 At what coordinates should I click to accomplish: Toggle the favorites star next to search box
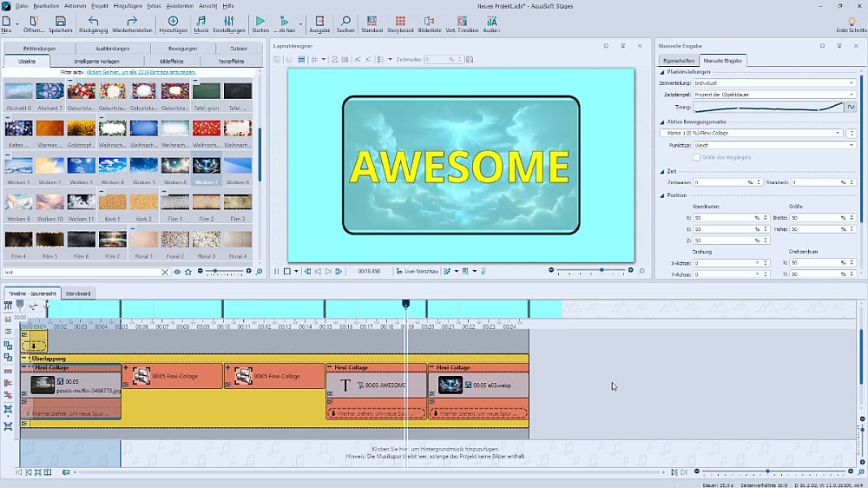coord(188,272)
